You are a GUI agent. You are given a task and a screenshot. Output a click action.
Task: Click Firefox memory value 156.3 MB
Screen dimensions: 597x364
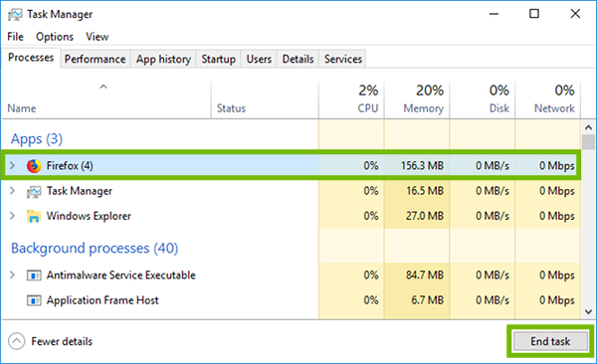[x=422, y=166]
